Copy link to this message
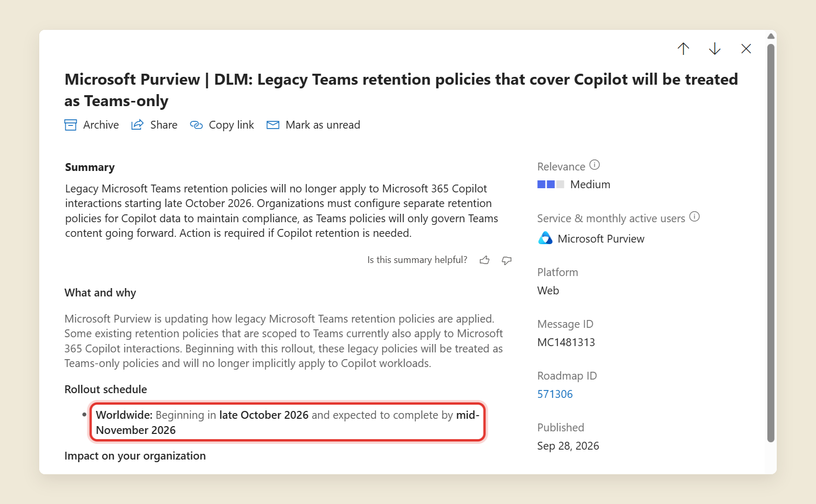The width and height of the screenshot is (816, 504). point(222,125)
